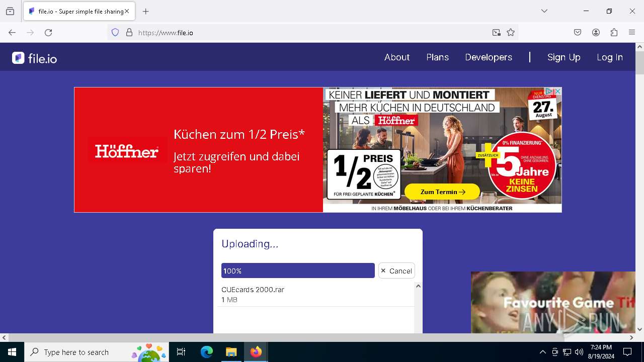This screenshot has height=362, width=644.
Task: Reload the current page
Action: tap(48, 33)
